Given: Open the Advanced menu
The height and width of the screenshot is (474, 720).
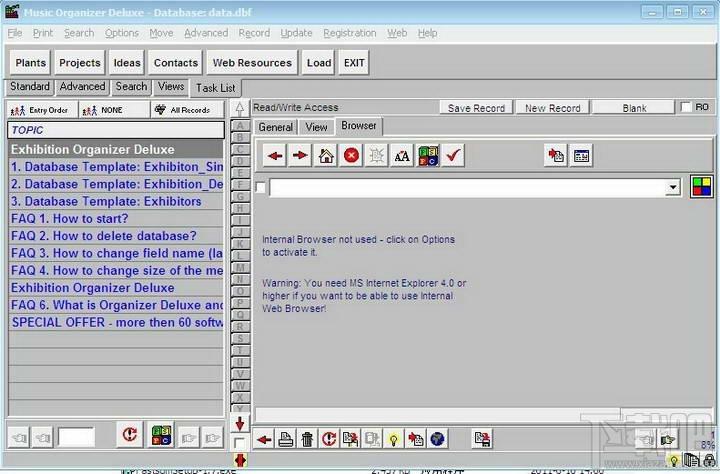Looking at the screenshot, I should click(206, 33).
